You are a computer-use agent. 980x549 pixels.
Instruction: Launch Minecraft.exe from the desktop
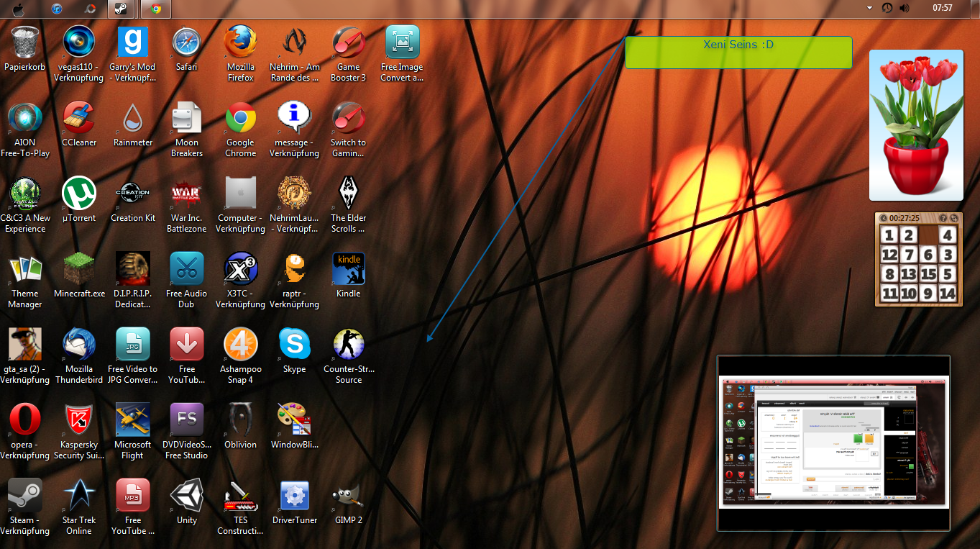pos(79,271)
